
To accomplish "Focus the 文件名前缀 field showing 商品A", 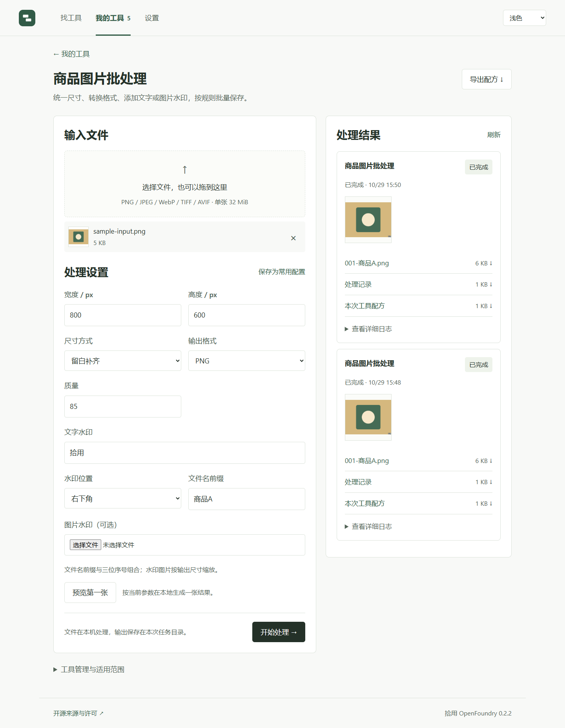I will click(x=247, y=499).
